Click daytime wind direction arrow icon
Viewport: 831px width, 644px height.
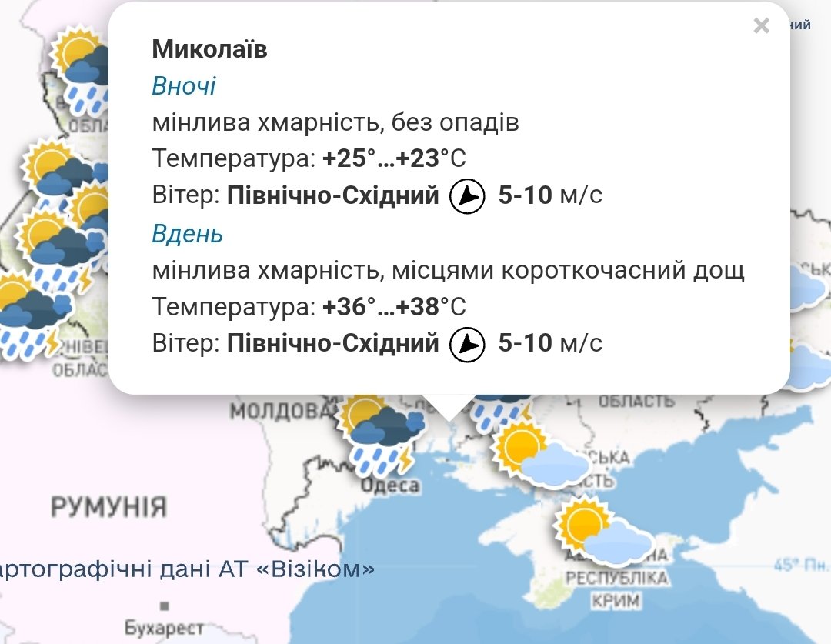point(467,344)
